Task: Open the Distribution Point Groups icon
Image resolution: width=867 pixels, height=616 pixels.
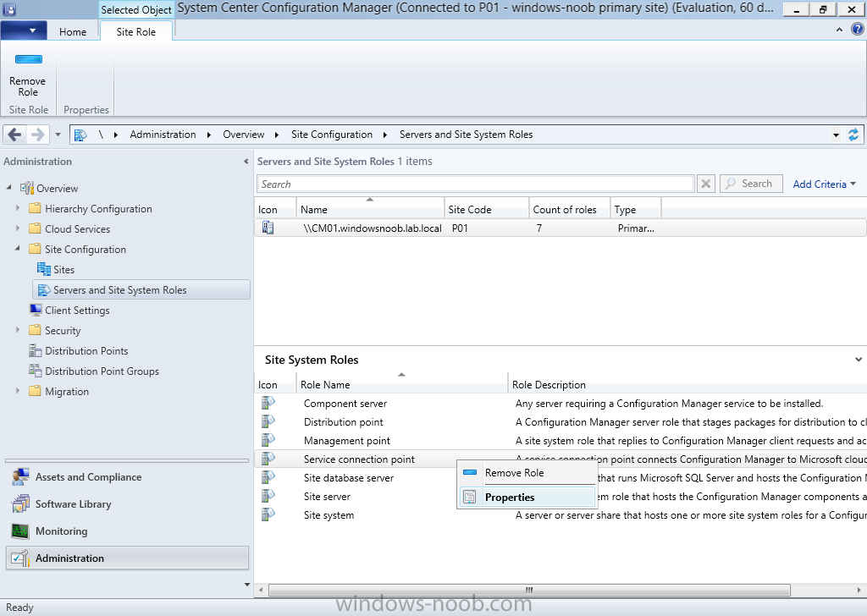Action: (x=36, y=370)
